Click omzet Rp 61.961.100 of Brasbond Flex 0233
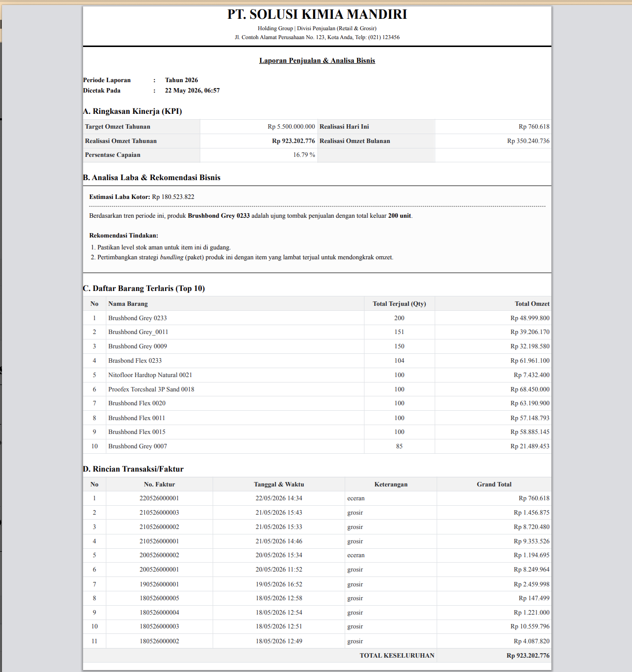This screenshot has height=672, width=632. [x=530, y=361]
